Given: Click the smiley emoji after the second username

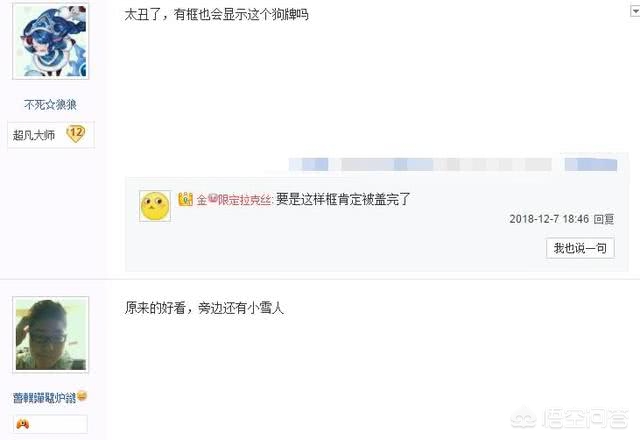Looking at the screenshot, I should pos(82,396).
